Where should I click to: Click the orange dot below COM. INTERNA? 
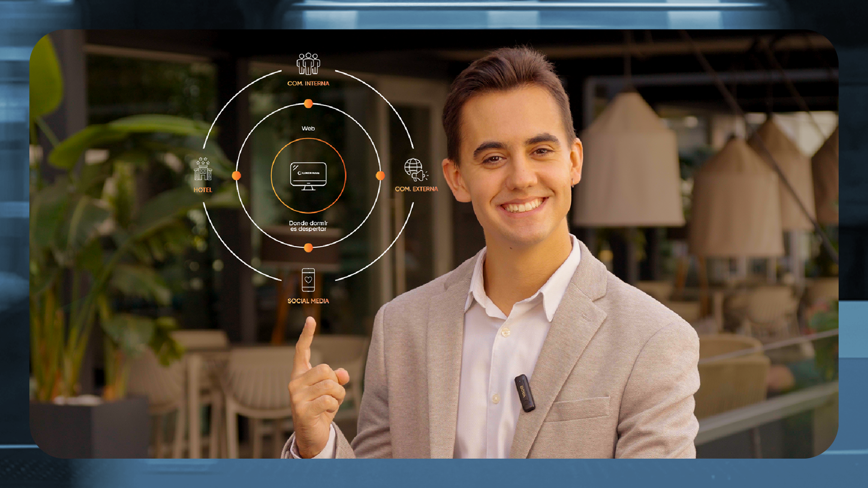pyautogui.click(x=308, y=104)
